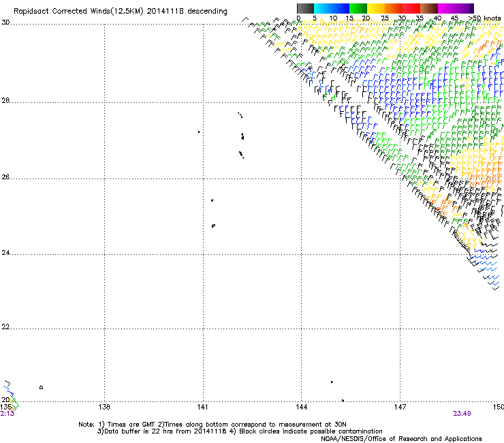
Task: Click the dark purple 45-50 knots legend segment
Action: 464,8
